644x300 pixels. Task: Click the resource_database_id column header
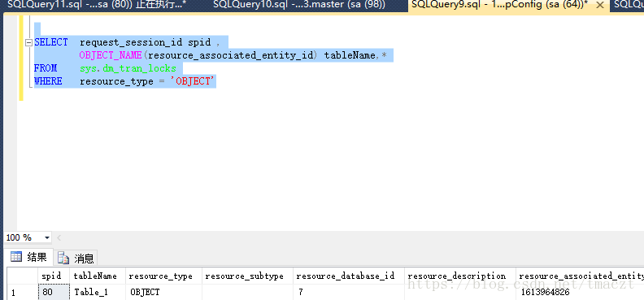[x=349, y=276]
